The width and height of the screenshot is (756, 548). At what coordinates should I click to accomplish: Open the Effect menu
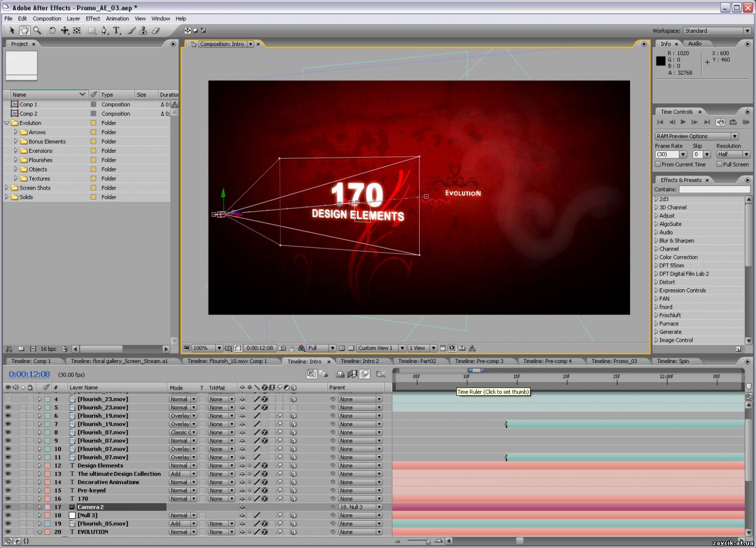pyautogui.click(x=93, y=19)
